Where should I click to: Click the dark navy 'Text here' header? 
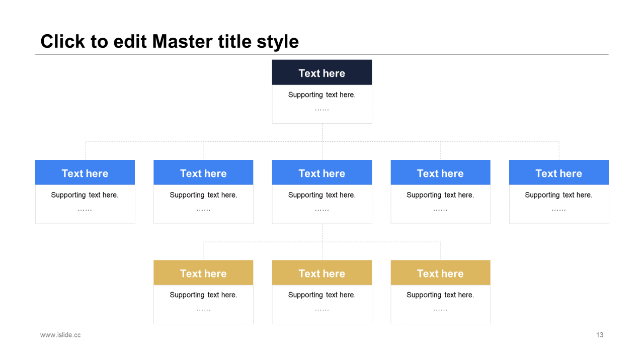tap(322, 72)
